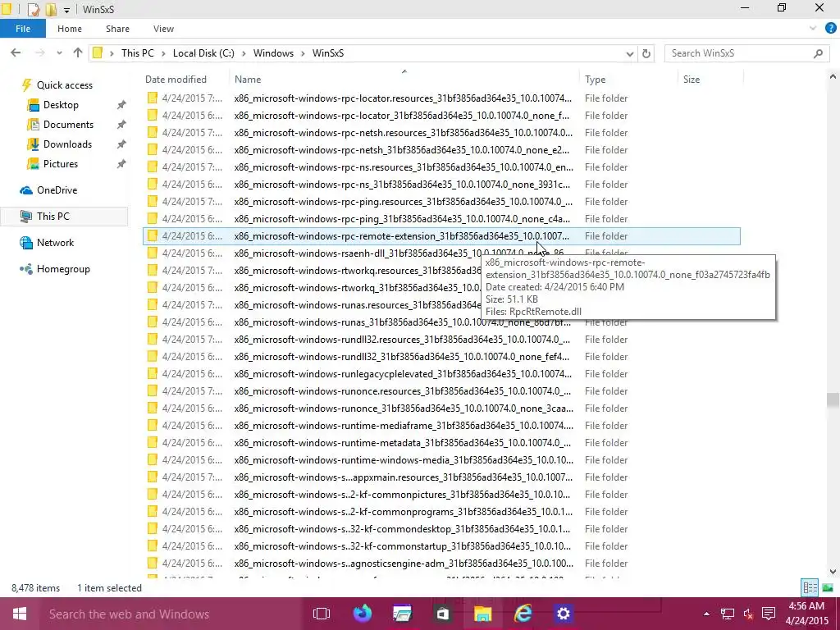Open the File menu tab
Screen dimensions: 840x630
[x=22, y=29]
